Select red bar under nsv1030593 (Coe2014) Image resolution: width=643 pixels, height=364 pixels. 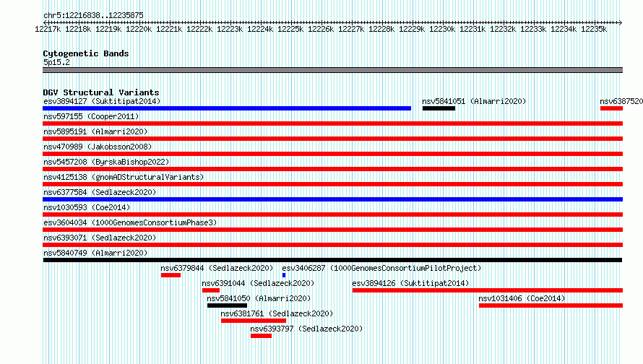[x=332, y=214]
